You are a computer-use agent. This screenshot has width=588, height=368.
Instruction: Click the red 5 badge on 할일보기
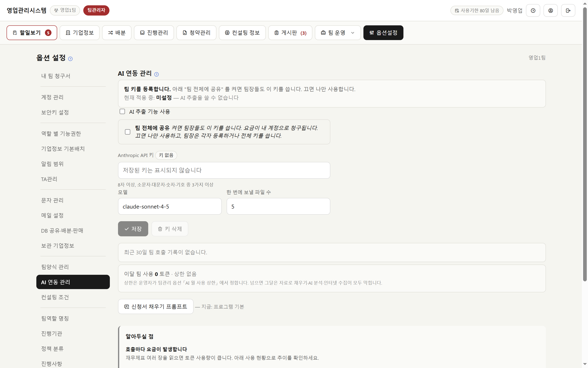click(x=48, y=33)
